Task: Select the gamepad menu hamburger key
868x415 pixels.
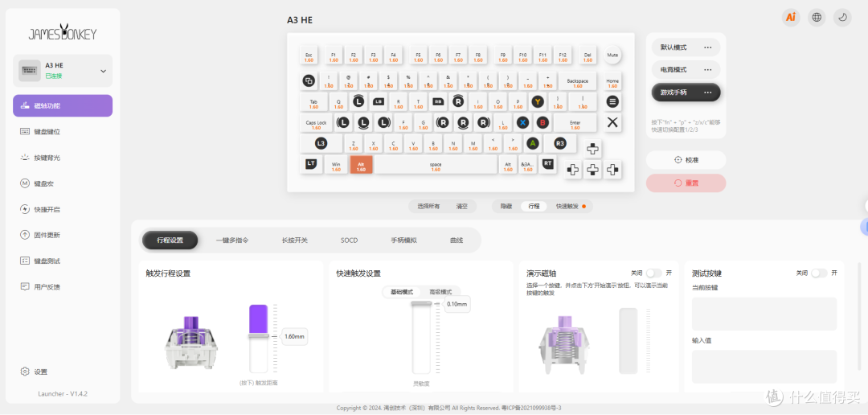Action: (612, 102)
